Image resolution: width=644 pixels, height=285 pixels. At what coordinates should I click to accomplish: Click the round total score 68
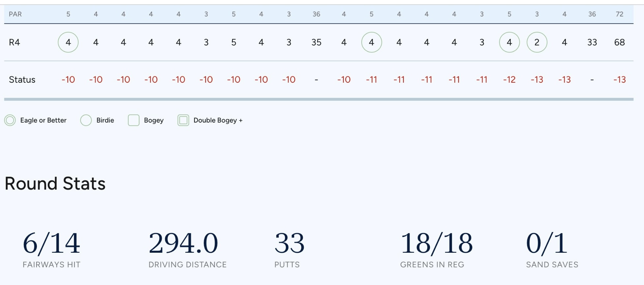tap(620, 42)
